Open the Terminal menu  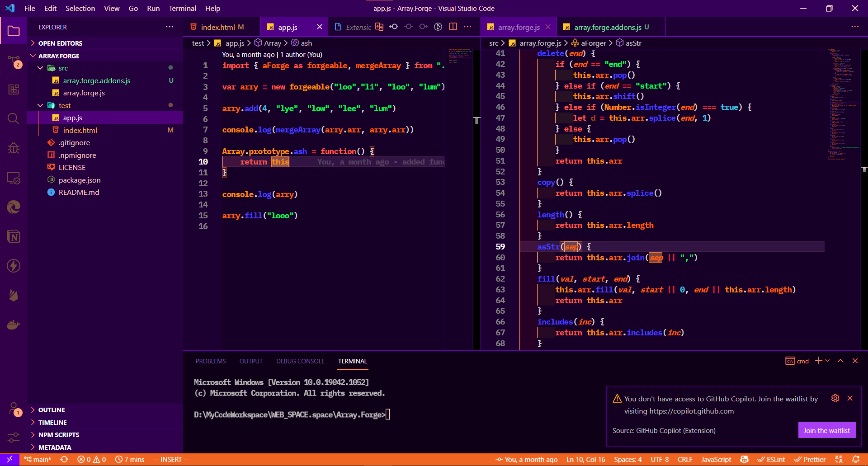pyautogui.click(x=182, y=8)
